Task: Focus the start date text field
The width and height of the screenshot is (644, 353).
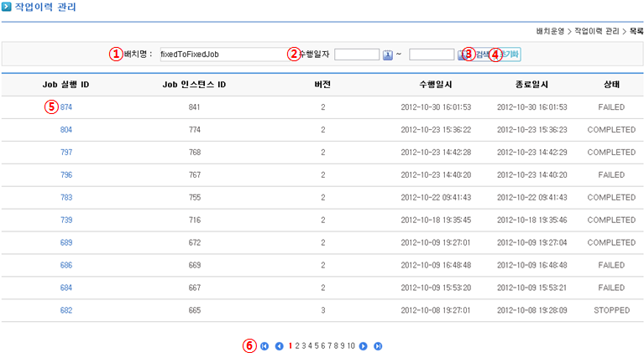Action: click(357, 55)
